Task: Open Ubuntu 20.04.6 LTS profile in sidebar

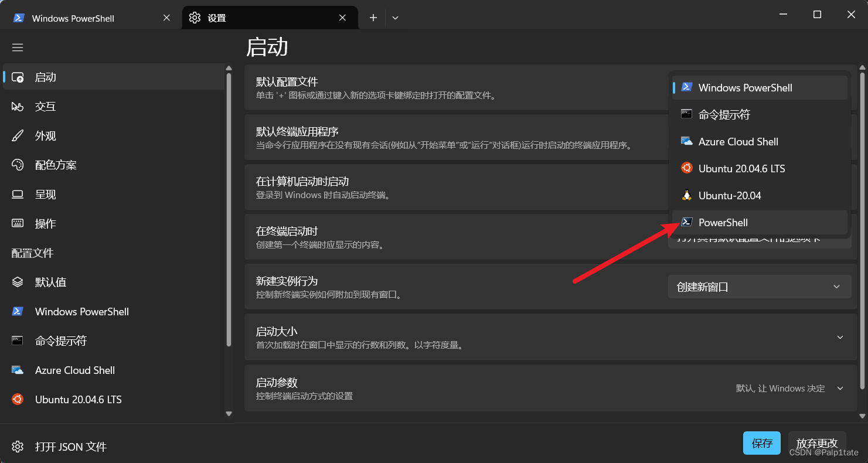Action: (114, 399)
